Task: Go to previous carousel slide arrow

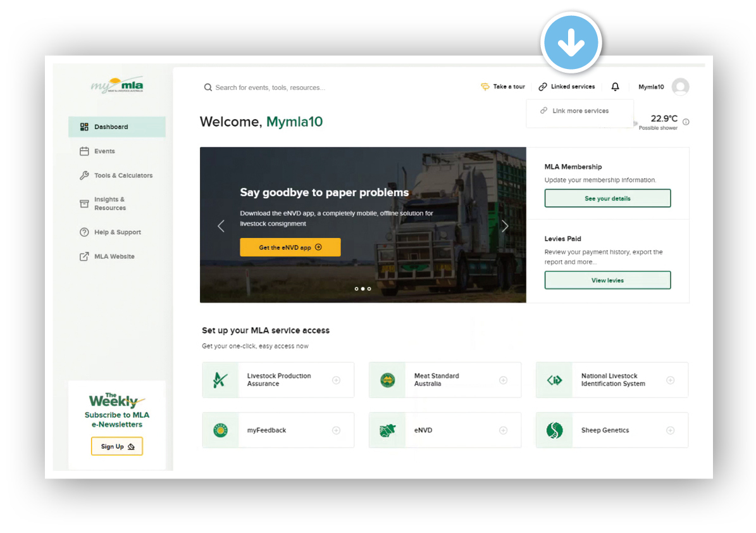Action: point(221,226)
